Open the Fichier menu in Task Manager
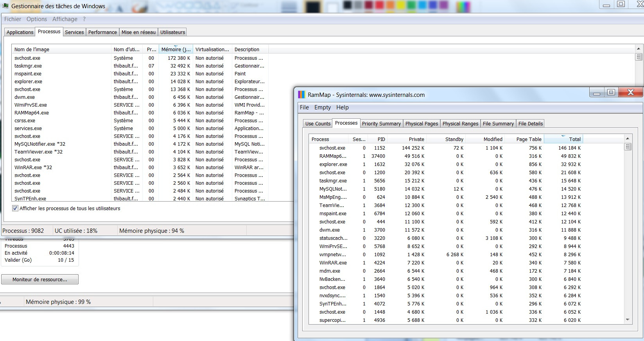The height and width of the screenshot is (341, 644). [x=13, y=19]
